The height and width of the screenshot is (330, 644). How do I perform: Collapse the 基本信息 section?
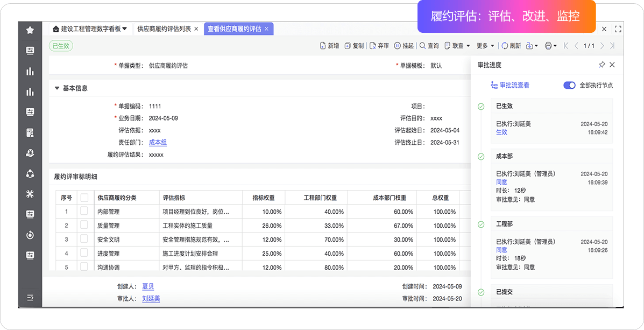pyautogui.click(x=58, y=88)
